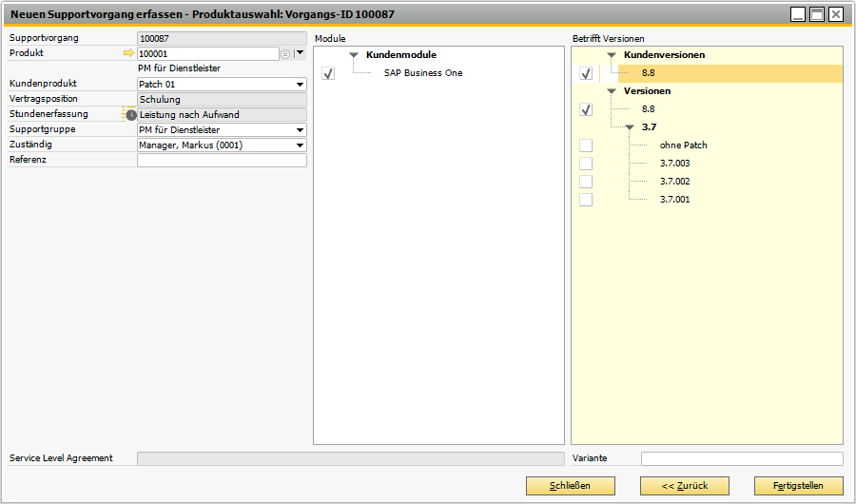Enable the 'ohne Patch' checkbox
The height and width of the screenshot is (504, 856).
click(586, 145)
